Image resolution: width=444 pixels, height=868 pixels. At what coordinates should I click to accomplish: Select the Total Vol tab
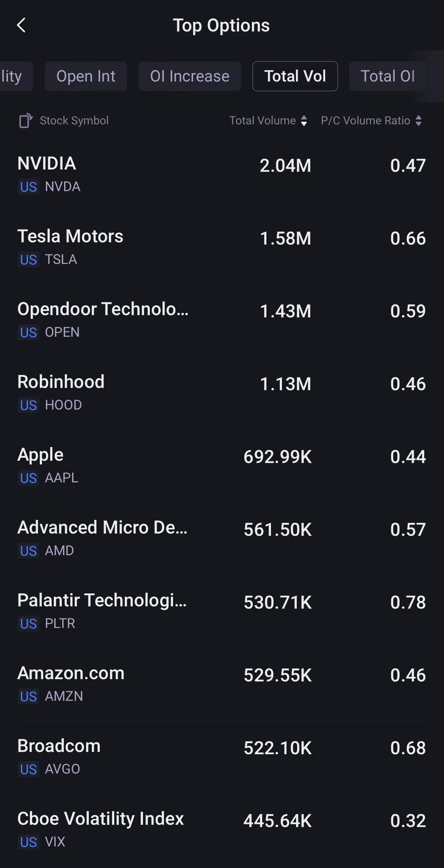[x=295, y=76]
